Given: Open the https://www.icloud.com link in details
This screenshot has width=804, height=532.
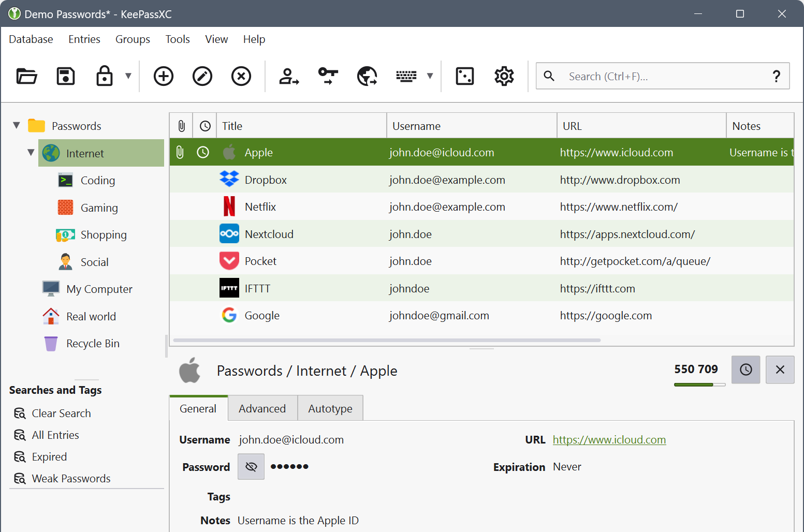Looking at the screenshot, I should (x=609, y=440).
